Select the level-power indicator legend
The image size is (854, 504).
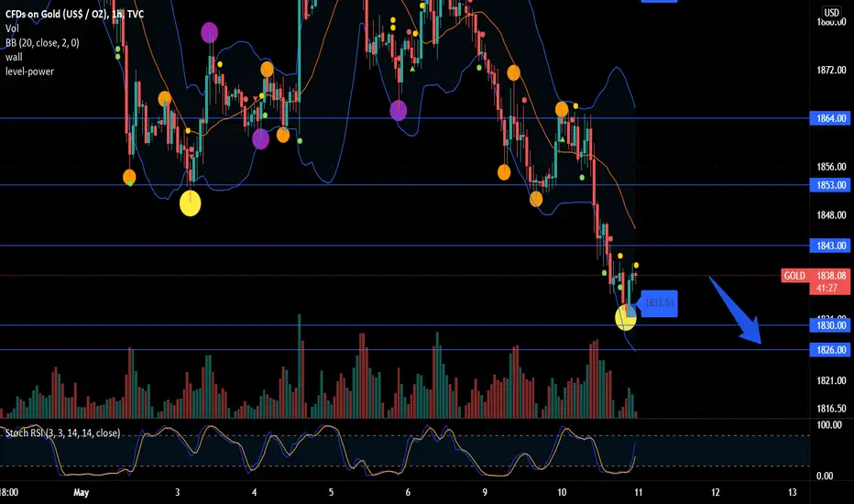point(30,71)
